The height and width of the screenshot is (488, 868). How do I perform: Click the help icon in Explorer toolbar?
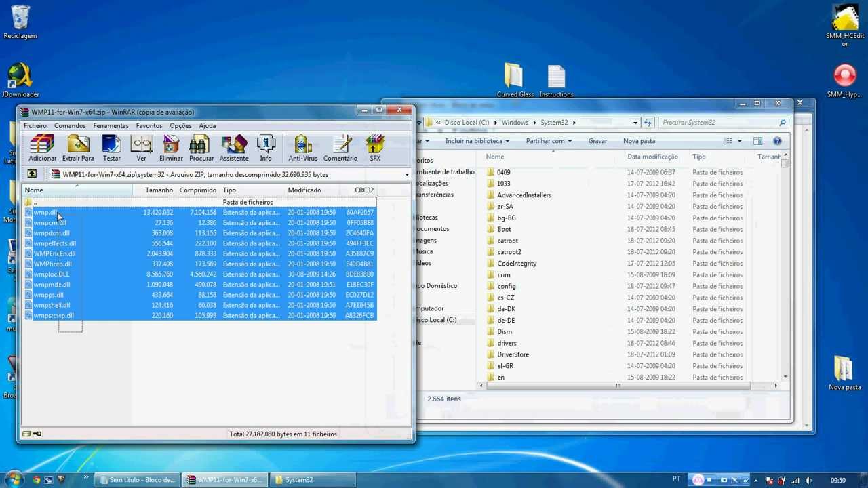(777, 141)
